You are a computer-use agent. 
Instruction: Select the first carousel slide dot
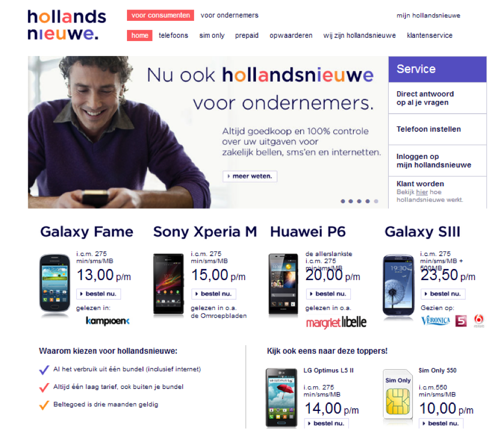pyautogui.click(x=342, y=201)
